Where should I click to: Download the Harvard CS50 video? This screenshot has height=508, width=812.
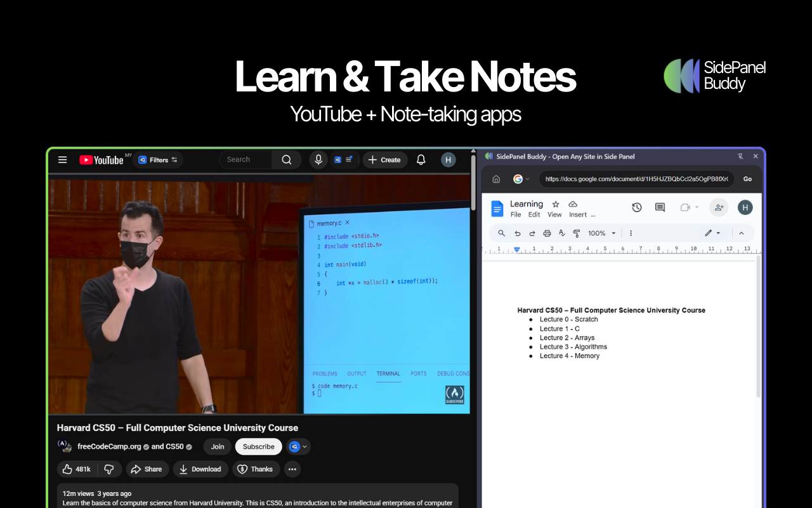point(200,469)
